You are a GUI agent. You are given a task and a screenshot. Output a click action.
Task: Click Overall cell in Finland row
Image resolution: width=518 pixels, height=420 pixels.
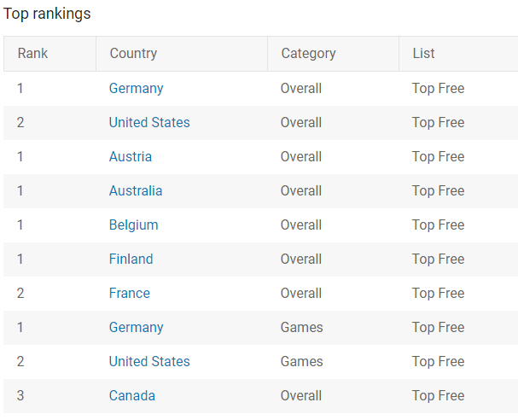pos(301,259)
